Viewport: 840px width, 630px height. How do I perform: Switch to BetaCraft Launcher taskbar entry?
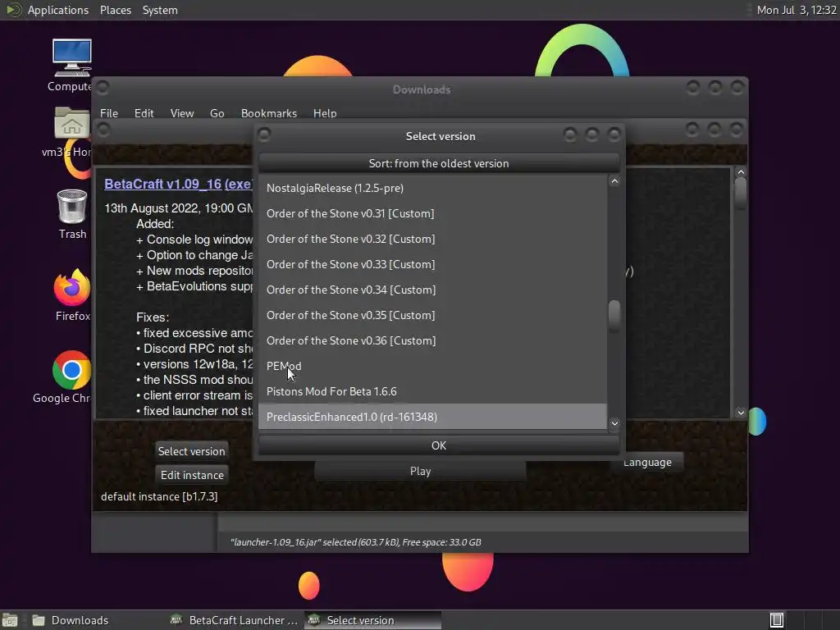[x=234, y=620]
